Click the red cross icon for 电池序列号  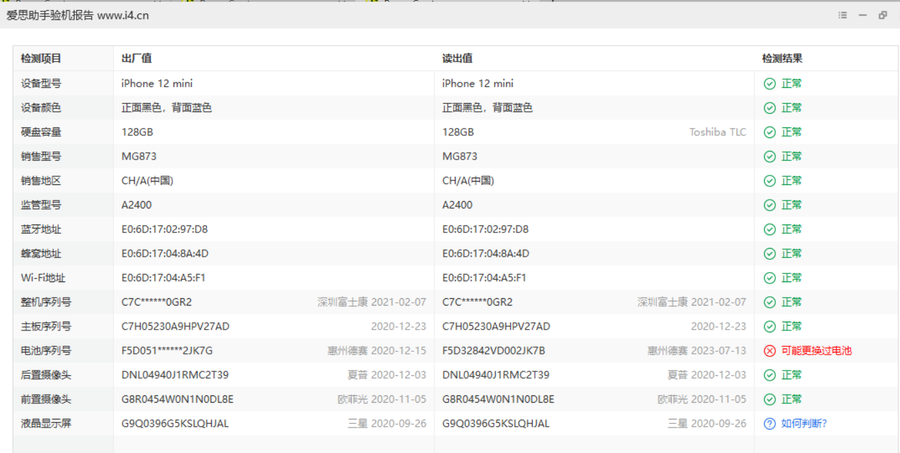(x=770, y=351)
